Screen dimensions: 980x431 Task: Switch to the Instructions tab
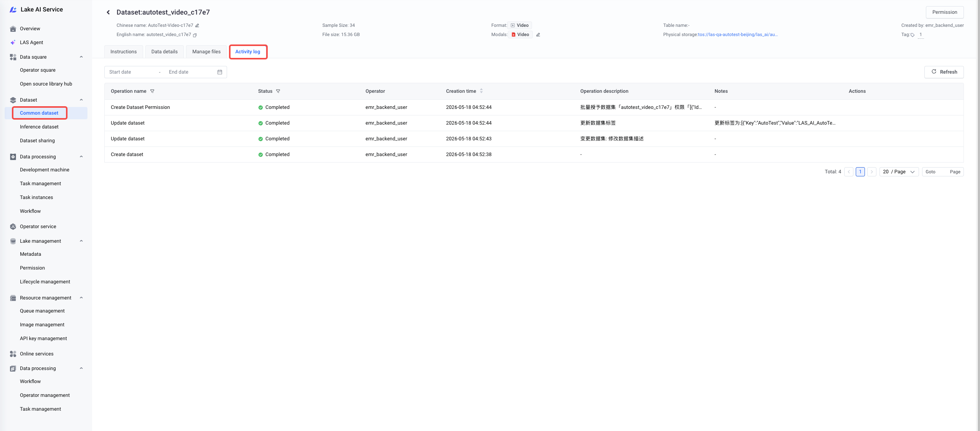pos(124,52)
